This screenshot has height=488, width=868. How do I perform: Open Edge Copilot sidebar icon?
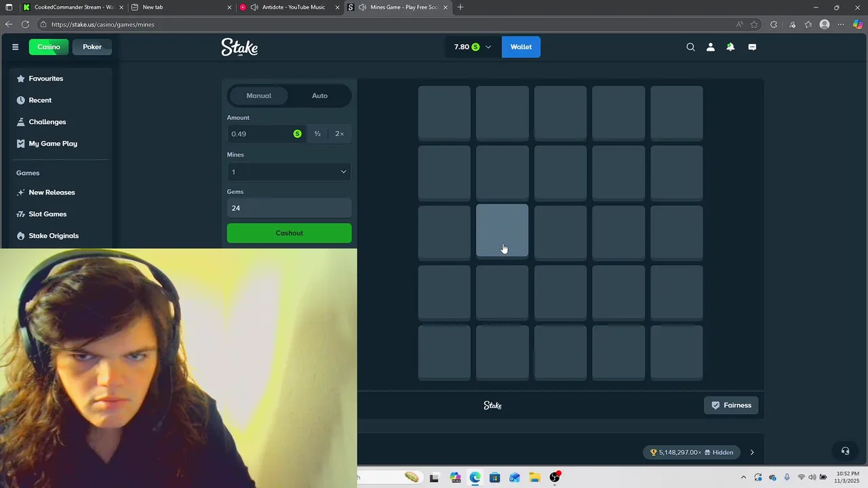point(858,24)
